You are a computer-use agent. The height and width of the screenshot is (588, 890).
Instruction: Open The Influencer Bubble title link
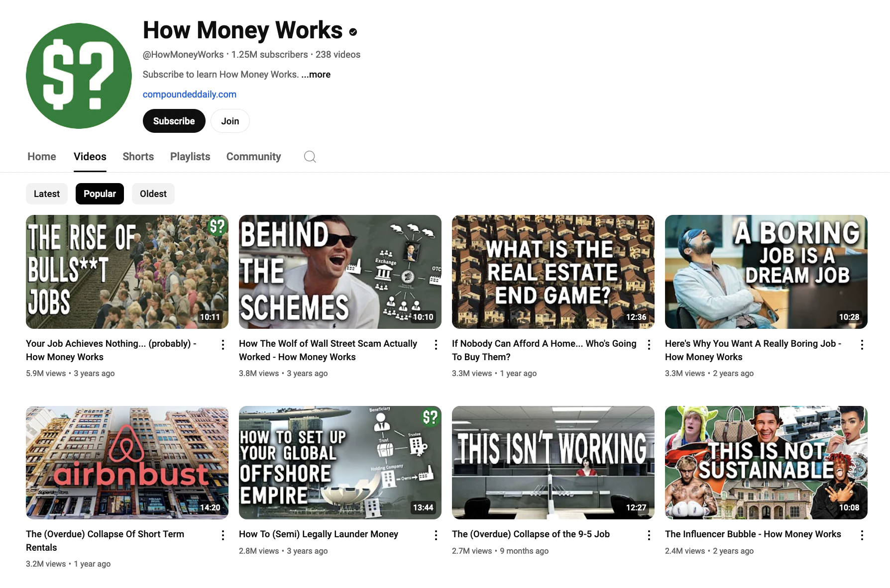[753, 534]
